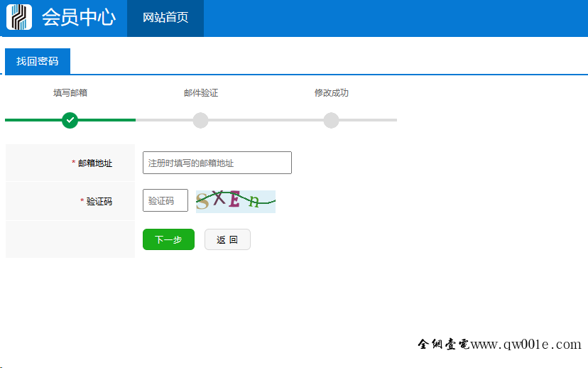Click the 邮件验证 step circle
The width and height of the screenshot is (588, 368).
(x=200, y=120)
